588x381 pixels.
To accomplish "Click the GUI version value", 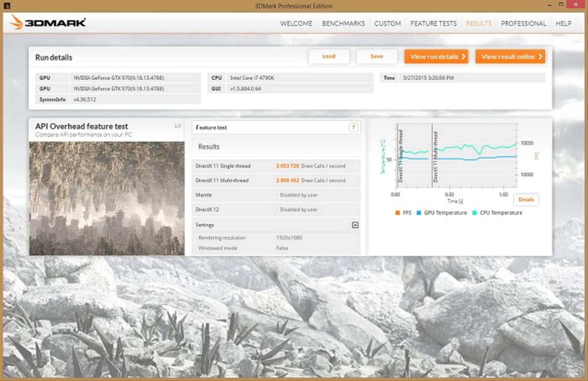I will coord(245,89).
